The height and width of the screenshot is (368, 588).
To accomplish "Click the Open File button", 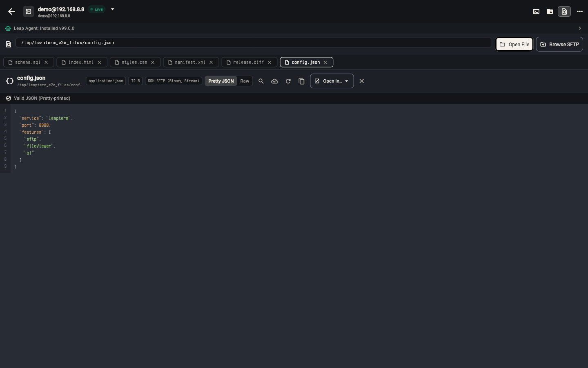I will [514, 44].
